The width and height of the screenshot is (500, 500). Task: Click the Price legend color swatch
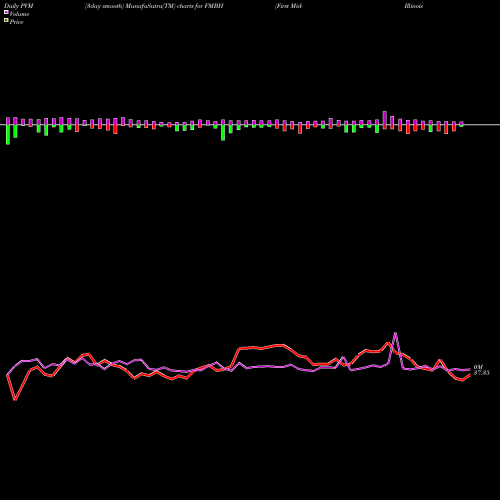point(6,21)
